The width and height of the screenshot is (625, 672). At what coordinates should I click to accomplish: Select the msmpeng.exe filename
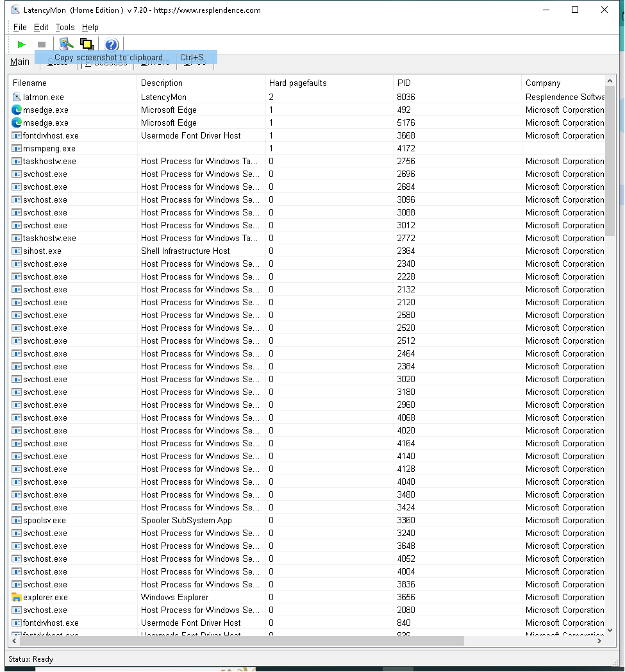[x=49, y=148]
